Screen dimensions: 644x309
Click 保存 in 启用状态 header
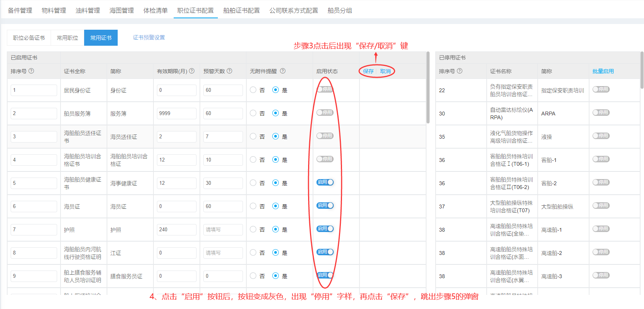(x=368, y=71)
